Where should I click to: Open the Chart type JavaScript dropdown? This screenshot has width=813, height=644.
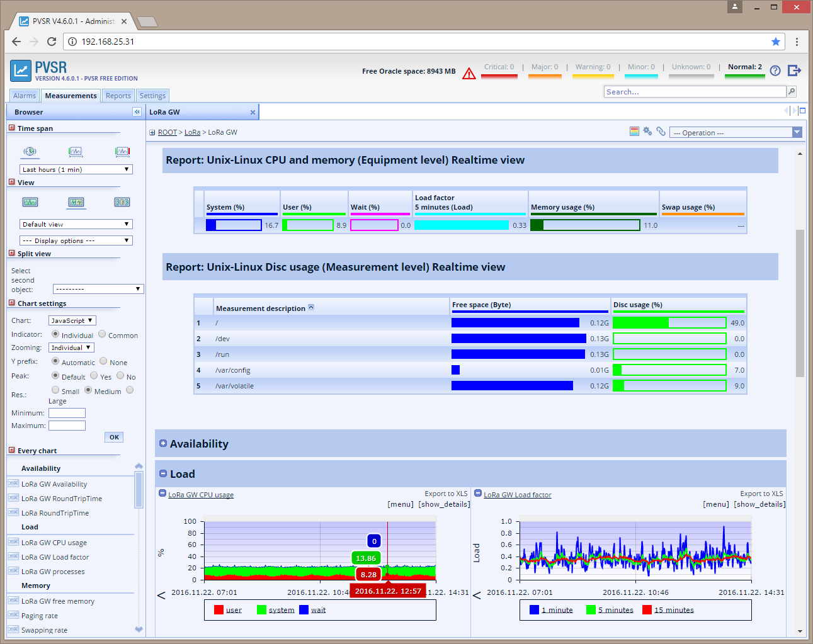pos(72,320)
